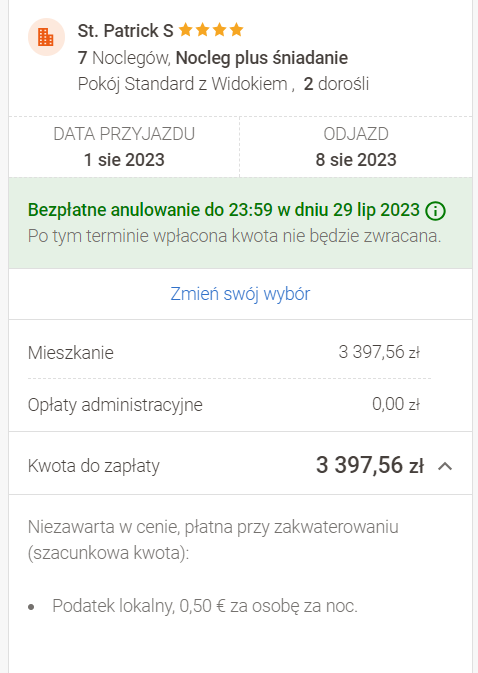Click the Podatek lokalny tax note
The height and width of the screenshot is (673, 478).
click(x=205, y=606)
